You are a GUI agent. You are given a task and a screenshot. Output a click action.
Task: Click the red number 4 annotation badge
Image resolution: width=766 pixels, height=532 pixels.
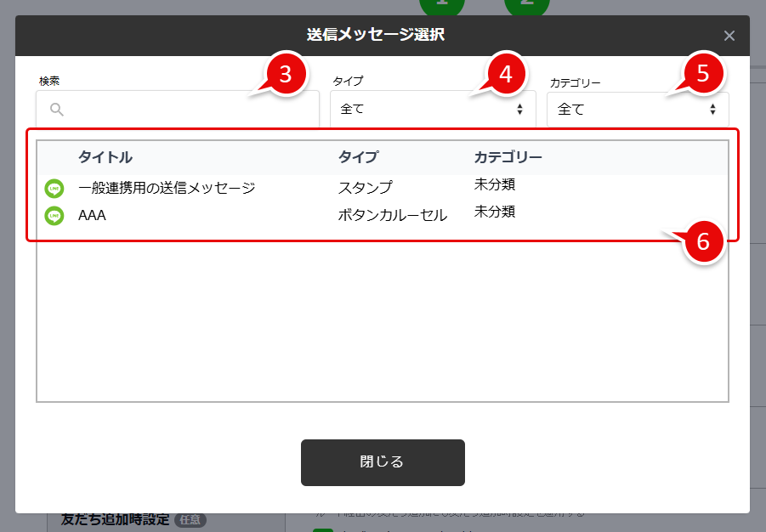(x=506, y=74)
